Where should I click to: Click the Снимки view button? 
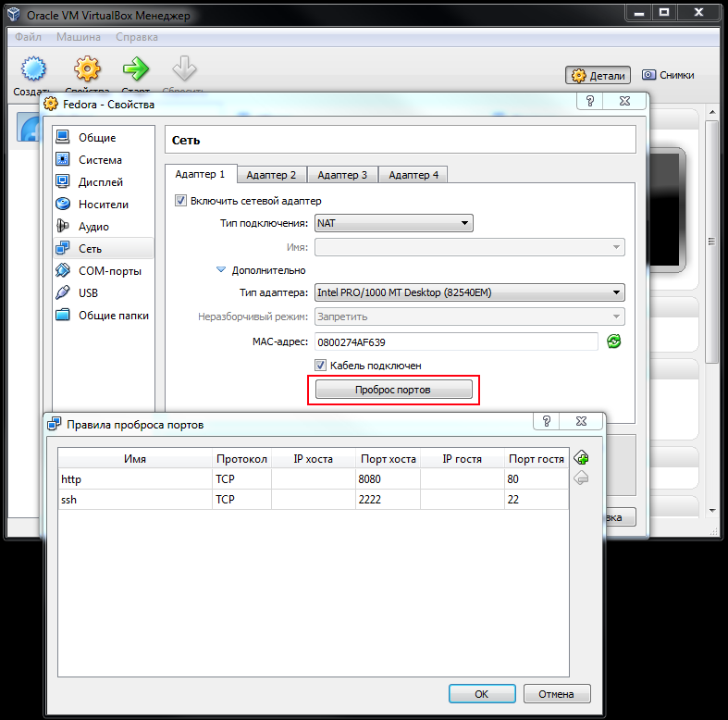click(x=668, y=75)
